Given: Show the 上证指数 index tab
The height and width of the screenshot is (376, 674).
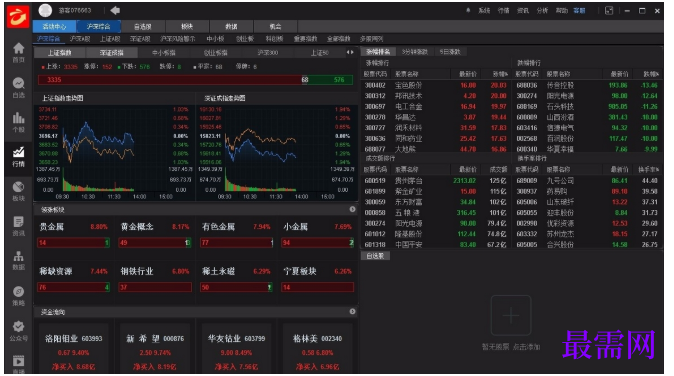Looking at the screenshot, I should click(60, 53).
